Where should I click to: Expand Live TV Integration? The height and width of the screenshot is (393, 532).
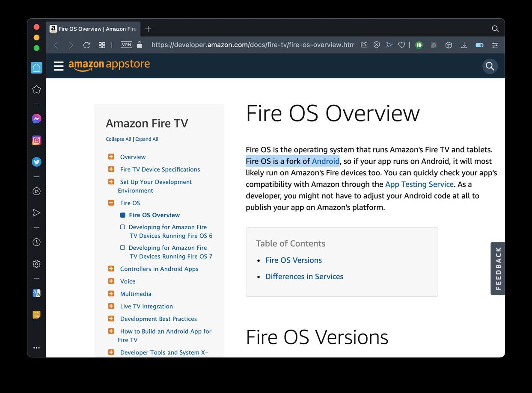coord(111,306)
